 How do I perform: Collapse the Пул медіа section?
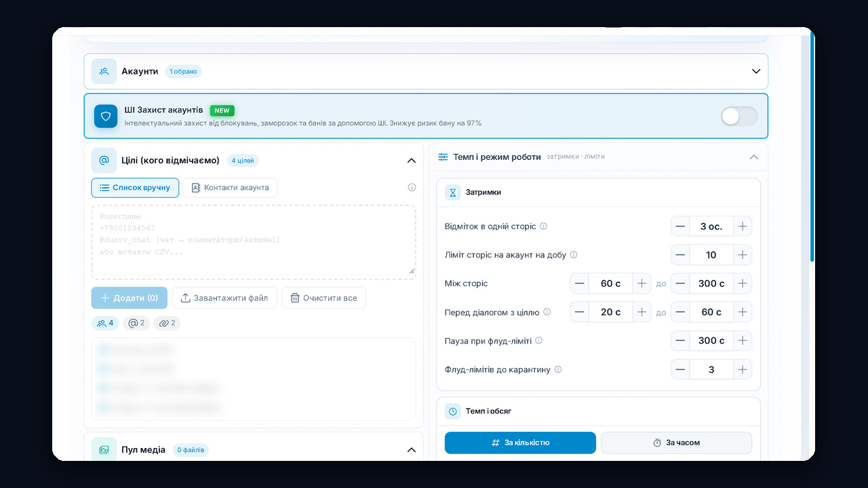pyautogui.click(x=411, y=450)
